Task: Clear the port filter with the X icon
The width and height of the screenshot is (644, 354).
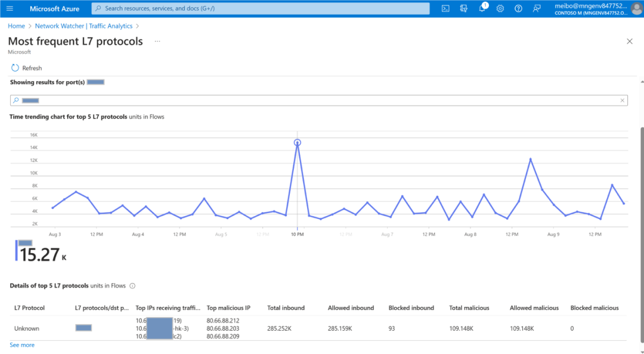Action: pos(623,101)
